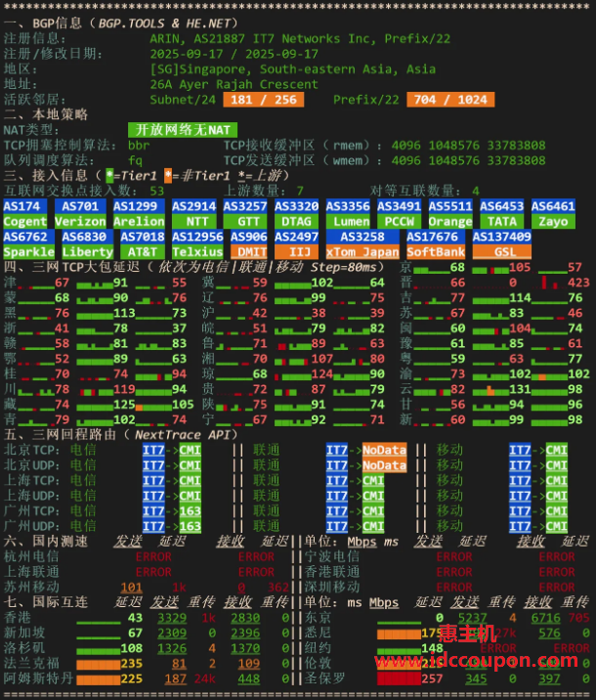The image size is (596, 700).
Task: Select the Sparkle label
Action: pos(29,252)
